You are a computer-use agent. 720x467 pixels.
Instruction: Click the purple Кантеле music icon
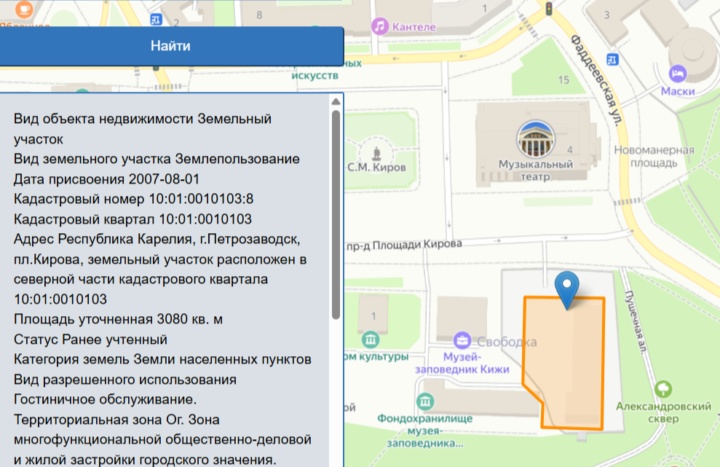380,25
